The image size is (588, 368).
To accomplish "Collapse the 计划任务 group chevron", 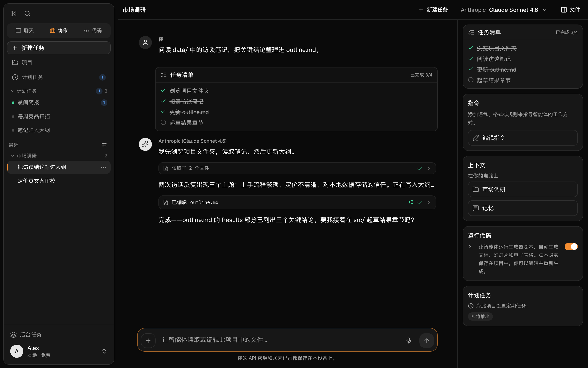I will (13, 91).
